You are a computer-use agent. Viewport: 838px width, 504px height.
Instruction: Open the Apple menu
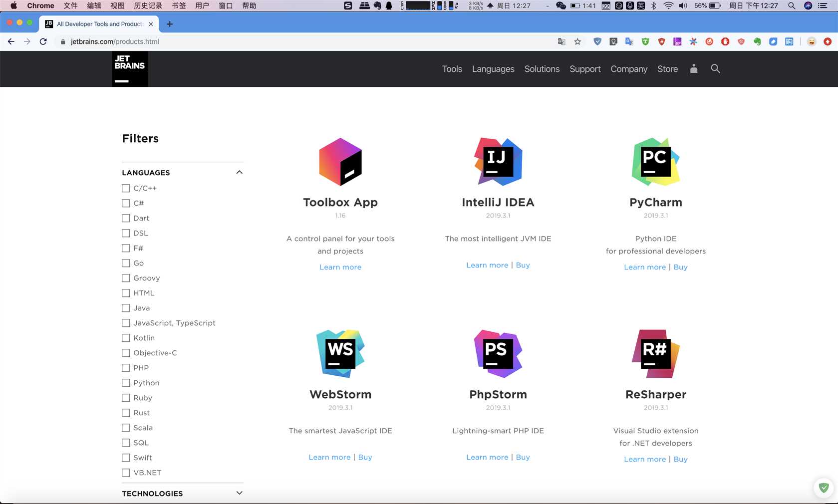point(13,5)
